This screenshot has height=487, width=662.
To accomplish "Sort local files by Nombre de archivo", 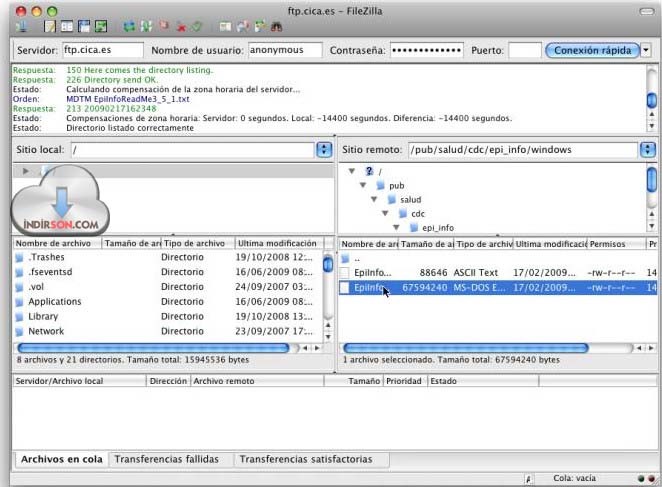I will pyautogui.click(x=57, y=243).
